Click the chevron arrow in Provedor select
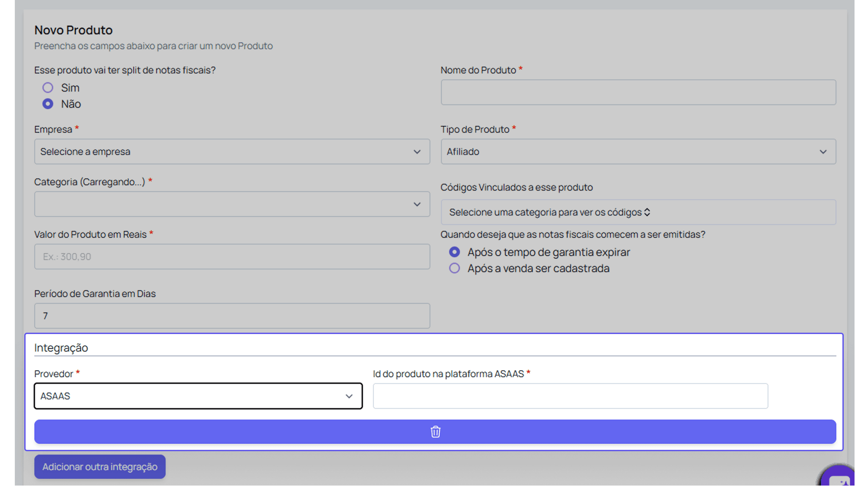This screenshot has width=868, height=497. click(x=349, y=396)
